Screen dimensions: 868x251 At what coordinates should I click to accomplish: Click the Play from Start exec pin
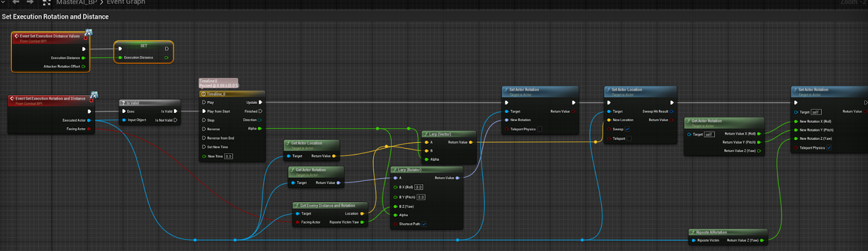204,111
